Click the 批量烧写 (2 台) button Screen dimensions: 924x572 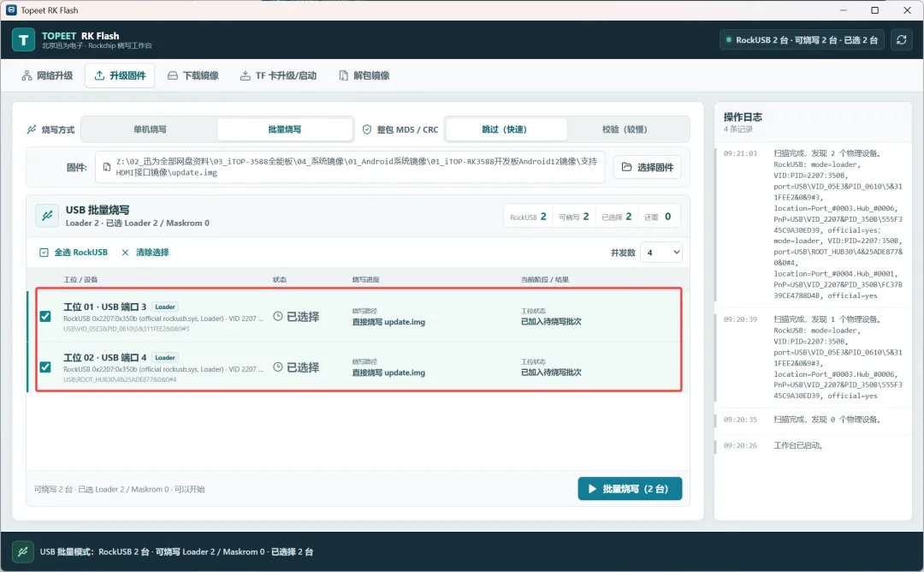630,489
